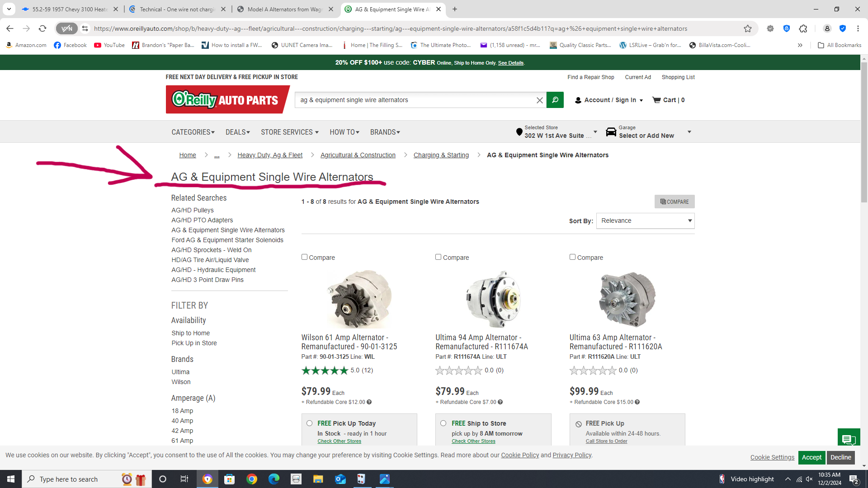
Task: Select FREE Pick Up Today radio option
Action: pos(309,423)
